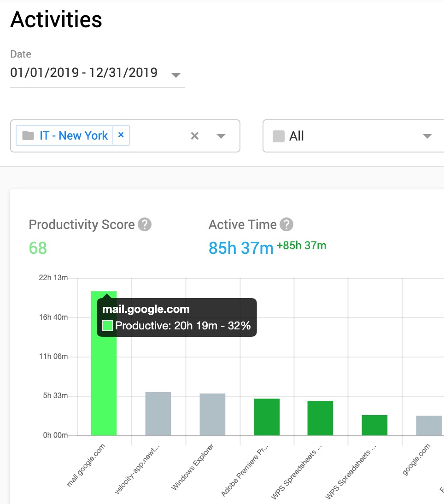Select the velocity-app gray bar
The width and height of the screenshot is (444, 504).
pos(158,414)
